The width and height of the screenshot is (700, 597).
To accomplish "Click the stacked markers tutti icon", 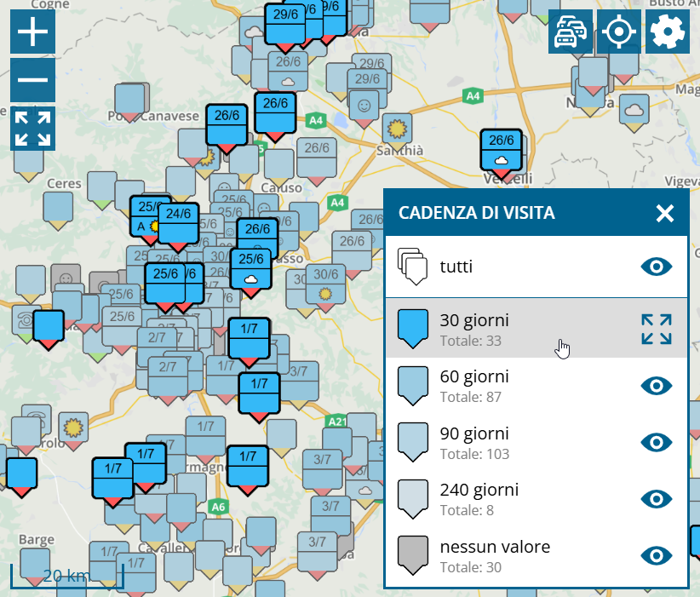I will click(x=412, y=267).
